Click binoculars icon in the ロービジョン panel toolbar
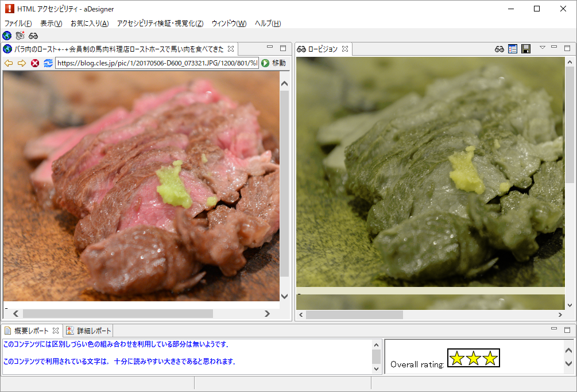The height and width of the screenshot is (392, 577). click(x=499, y=49)
